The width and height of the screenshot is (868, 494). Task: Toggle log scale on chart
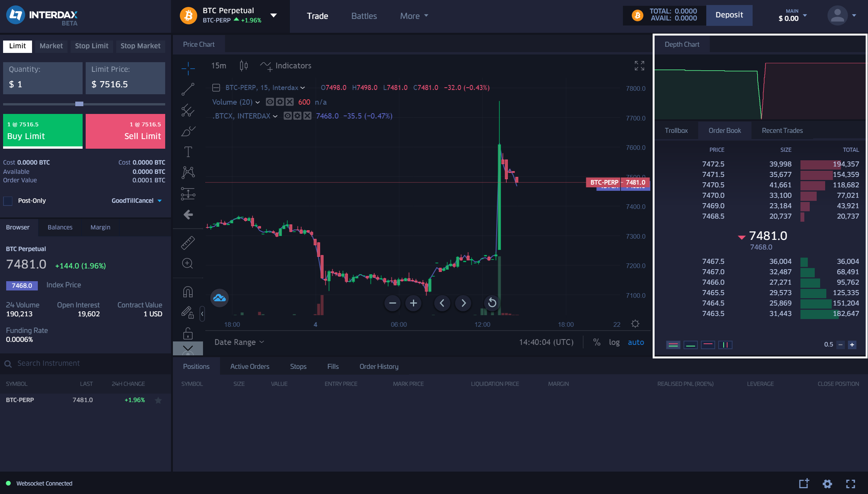tap(614, 342)
